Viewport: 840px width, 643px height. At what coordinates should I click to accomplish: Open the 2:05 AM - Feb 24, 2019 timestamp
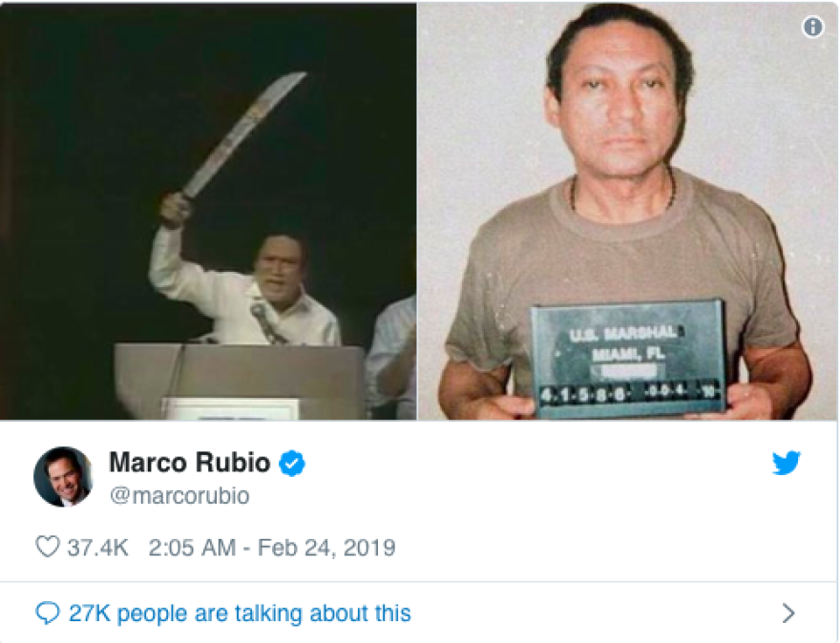272,548
